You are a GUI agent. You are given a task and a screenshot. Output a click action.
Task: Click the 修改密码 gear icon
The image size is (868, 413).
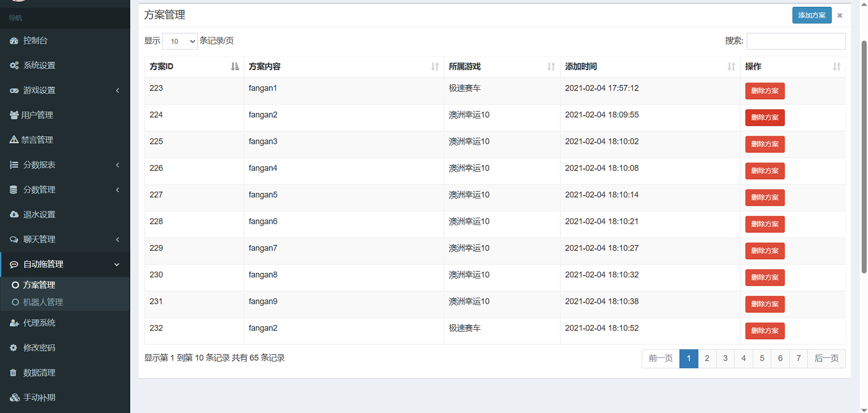click(x=14, y=348)
